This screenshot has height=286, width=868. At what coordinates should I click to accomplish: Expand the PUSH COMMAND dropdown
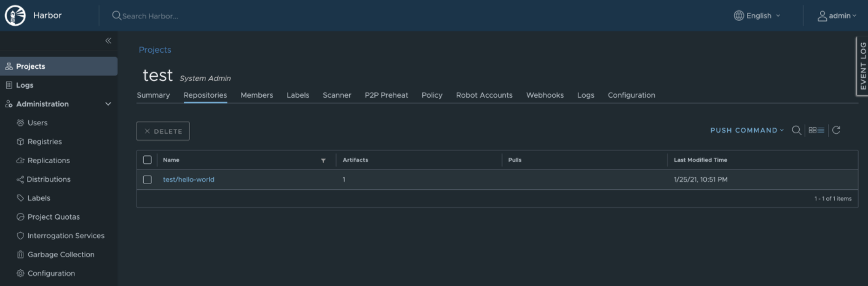tap(747, 130)
